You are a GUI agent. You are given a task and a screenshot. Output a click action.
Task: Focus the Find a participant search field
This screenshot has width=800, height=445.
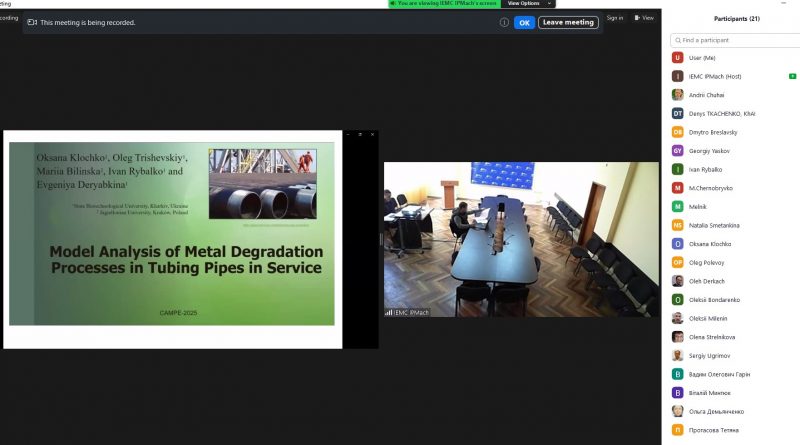[737, 40]
